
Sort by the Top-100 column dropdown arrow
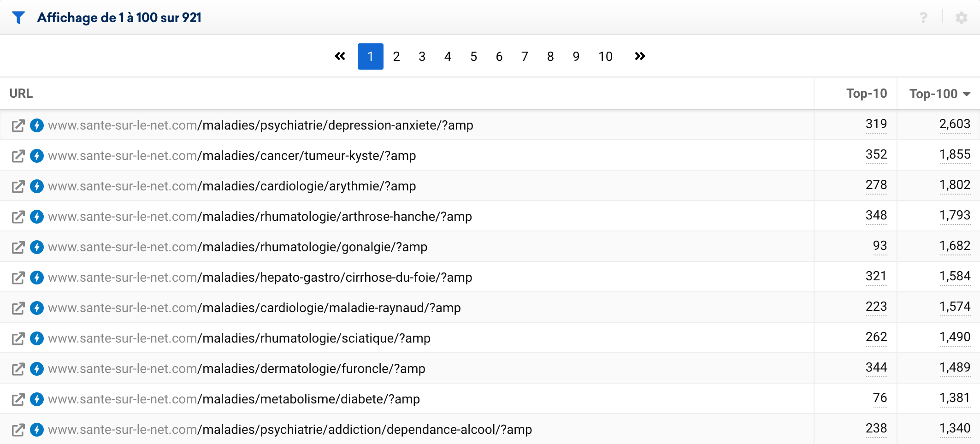point(967,94)
